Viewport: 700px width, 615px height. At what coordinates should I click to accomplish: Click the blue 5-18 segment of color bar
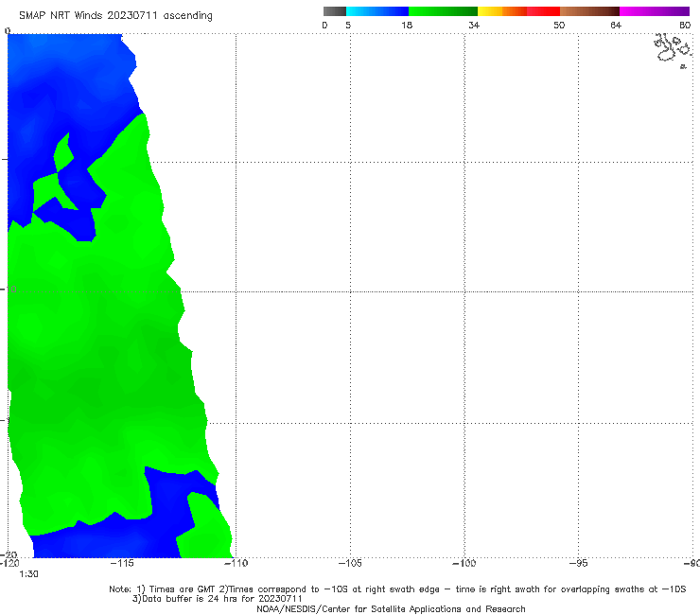click(x=377, y=11)
